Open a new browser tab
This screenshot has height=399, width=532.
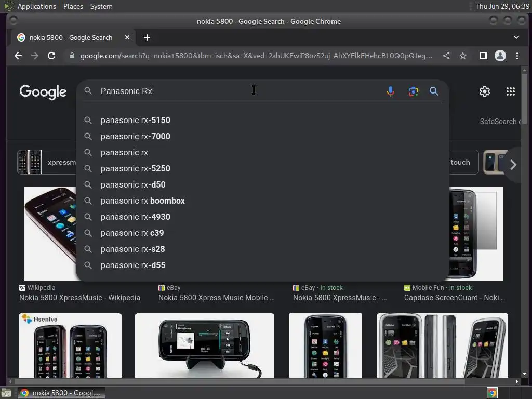click(x=147, y=37)
